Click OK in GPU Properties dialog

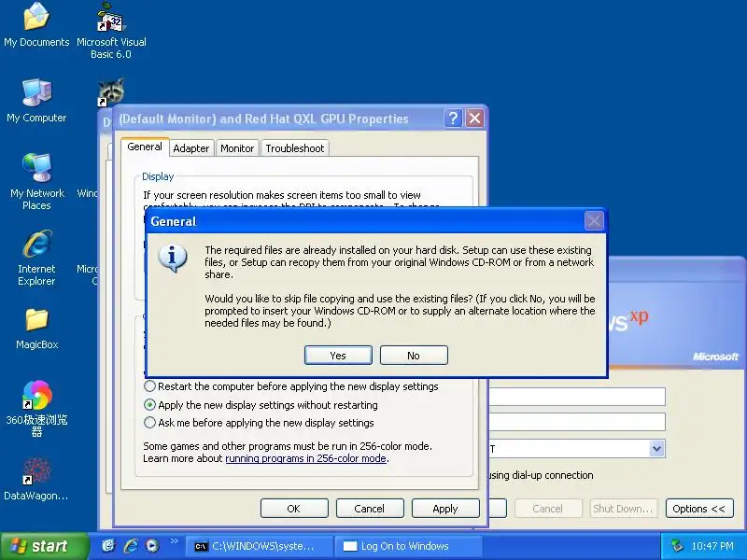coord(294,508)
